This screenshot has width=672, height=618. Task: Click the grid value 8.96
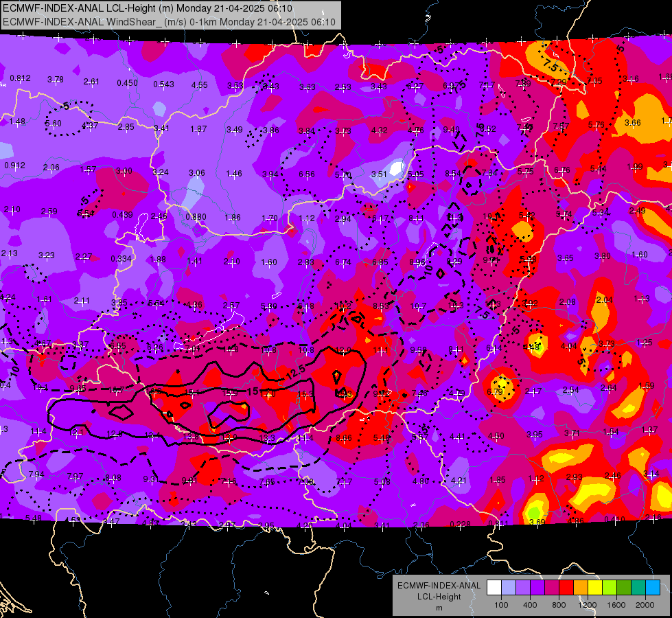[417, 262]
